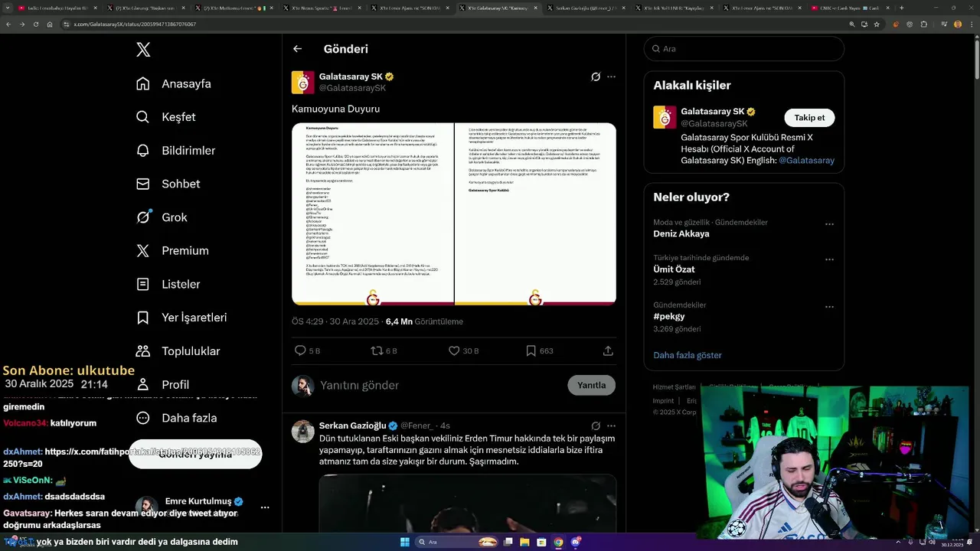Open more options on Serkan Gazioğlu reply
This screenshot has height=551, width=980.
click(611, 425)
